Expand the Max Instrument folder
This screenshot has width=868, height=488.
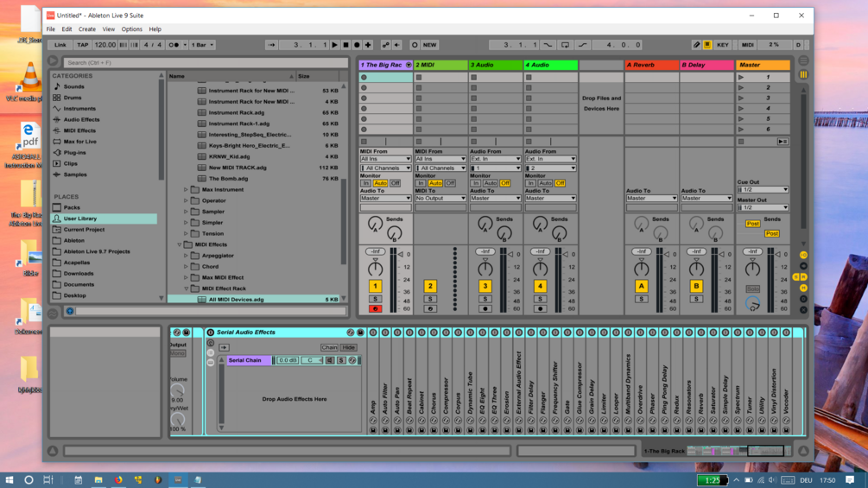(186, 190)
